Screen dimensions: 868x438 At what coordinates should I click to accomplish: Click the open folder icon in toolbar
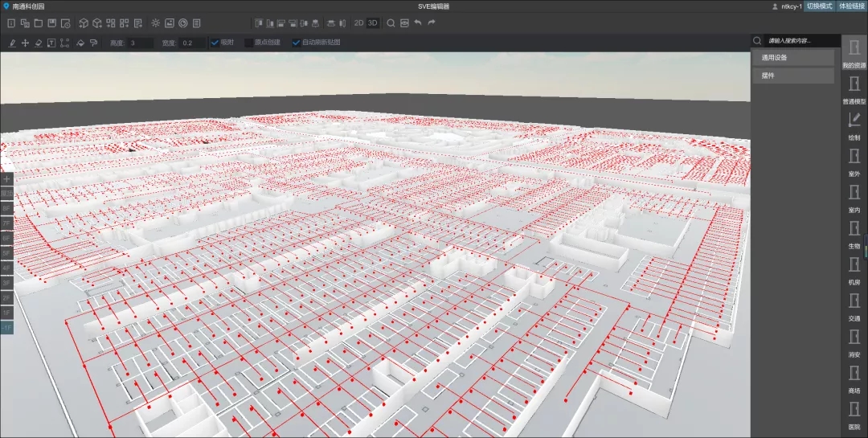coord(39,23)
